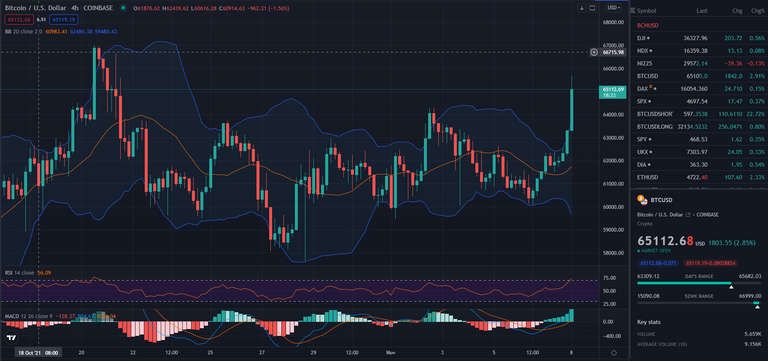Sort watchlist by Symbol column header

tap(647, 10)
